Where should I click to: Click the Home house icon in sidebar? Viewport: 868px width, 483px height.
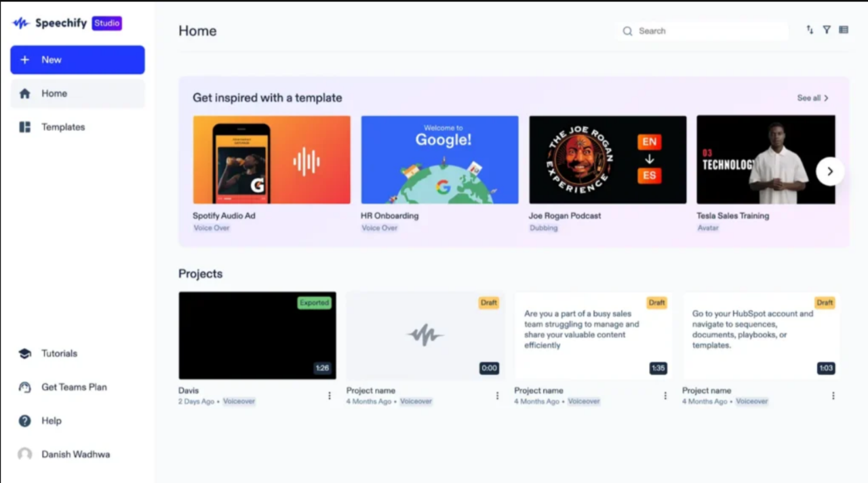(25, 94)
